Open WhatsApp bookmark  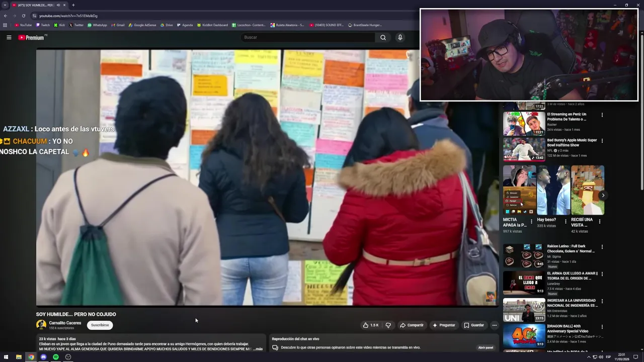[x=97, y=25]
